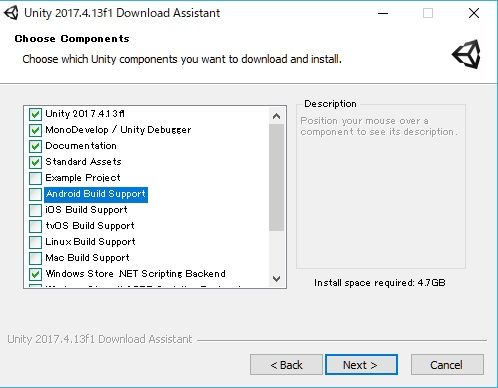The width and height of the screenshot is (498, 388).
Task: Proceed with the Next > button
Action: click(x=361, y=365)
